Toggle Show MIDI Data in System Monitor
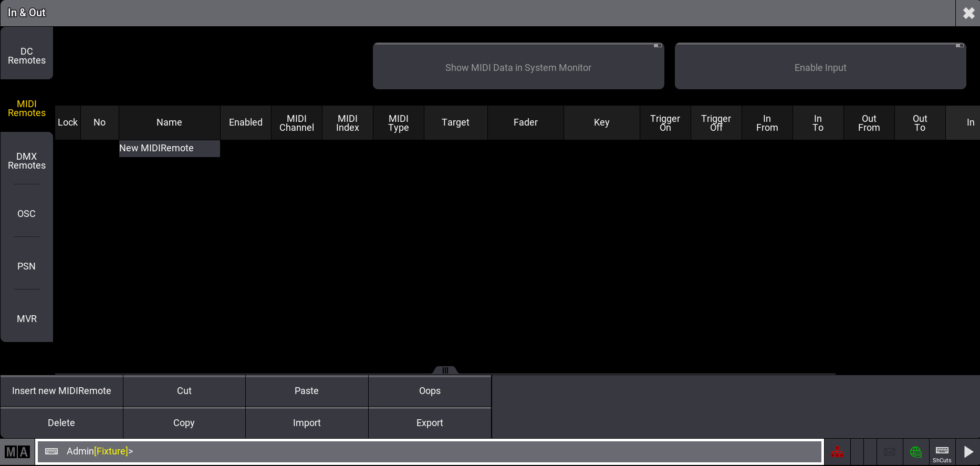Image resolution: width=980 pixels, height=466 pixels. tap(518, 67)
